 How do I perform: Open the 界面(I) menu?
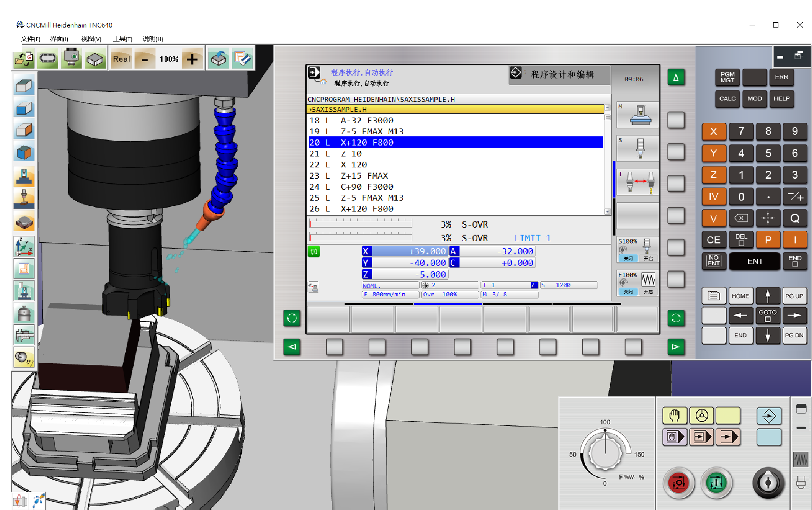pyautogui.click(x=59, y=39)
